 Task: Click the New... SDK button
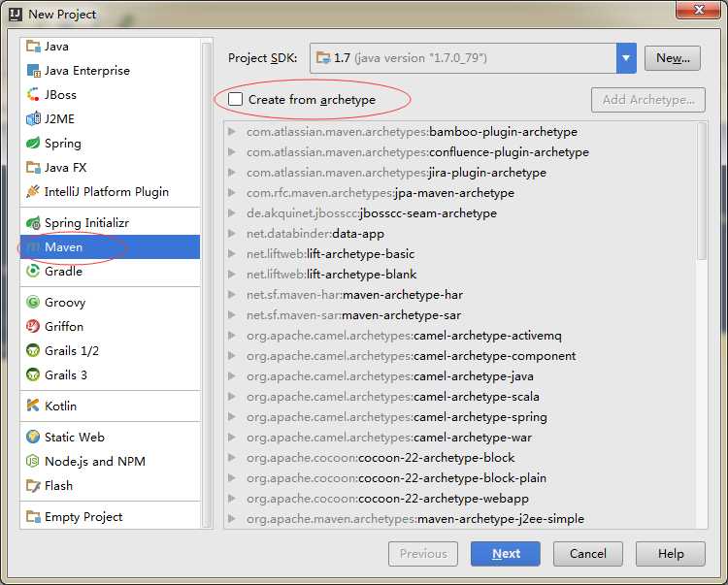click(673, 58)
